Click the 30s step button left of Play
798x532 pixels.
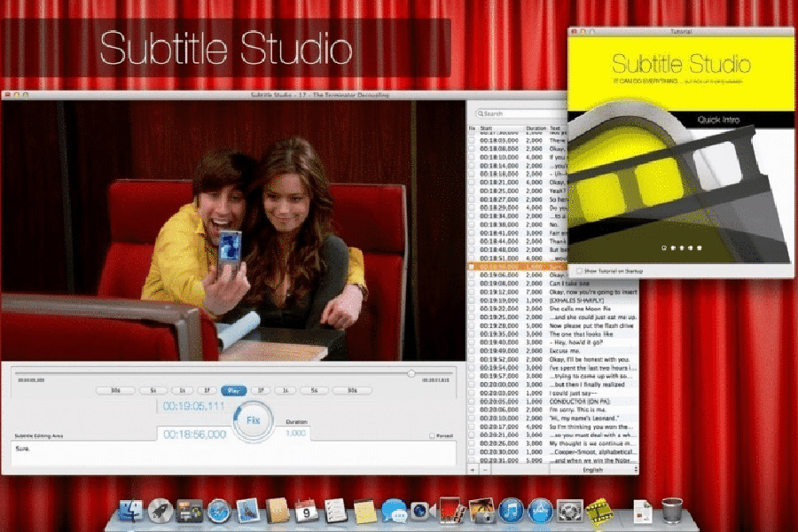pos(115,390)
